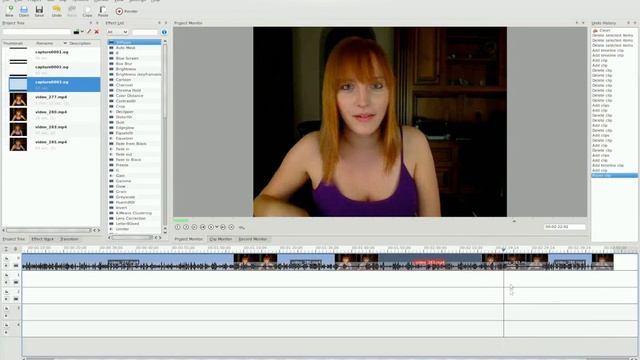Focus the Project Tree search field
The width and height of the screenshot is (640, 360).
(37, 32)
